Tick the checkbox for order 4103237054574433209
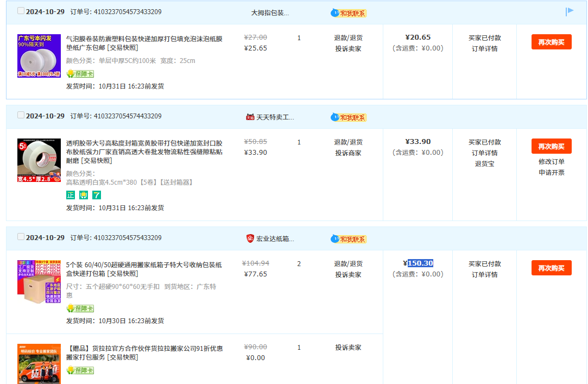This screenshot has height=384, width=588. (21, 115)
